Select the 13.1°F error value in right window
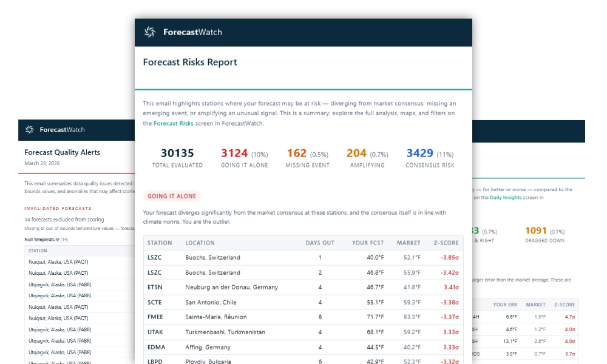Screen dimensions: 607x364 (x=510, y=342)
